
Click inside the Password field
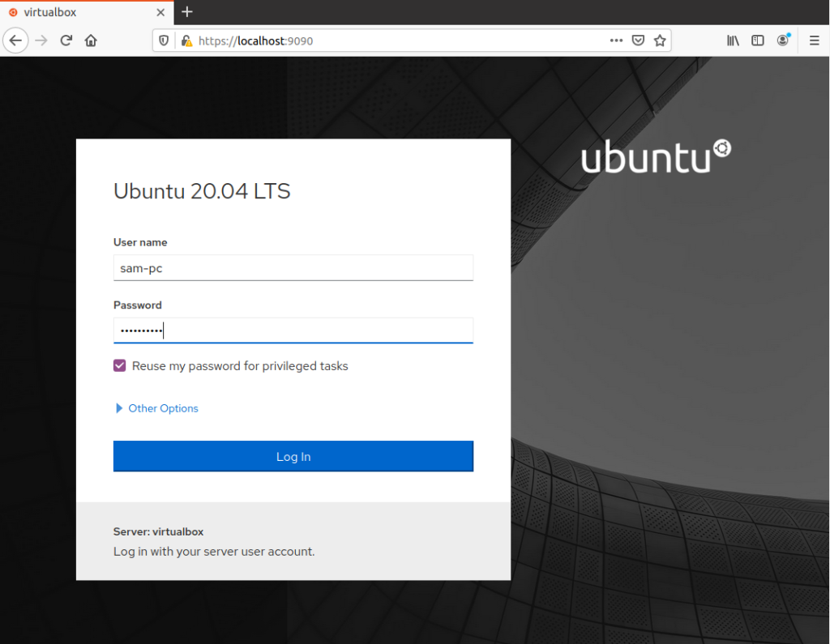pos(293,330)
